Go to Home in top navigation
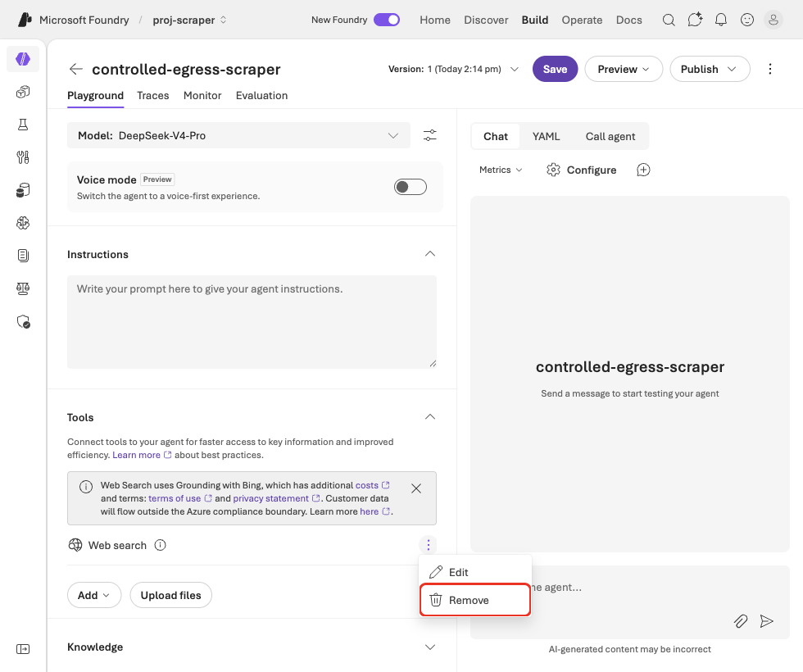803x672 pixels. (435, 20)
